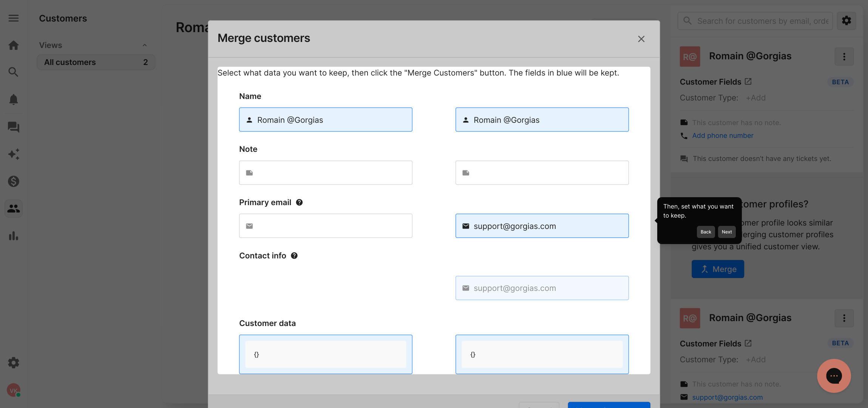Open the chat widget bubble
The image size is (868, 408).
click(834, 376)
